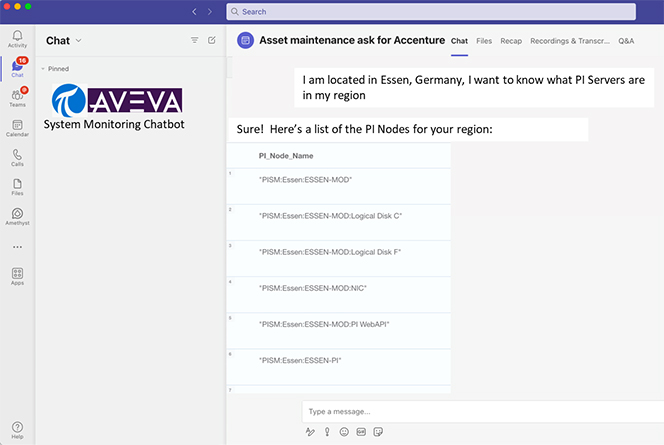Select row "PISM:Essen:ESSEN-MOD"
The height and width of the screenshot is (445, 664).
pos(338,186)
